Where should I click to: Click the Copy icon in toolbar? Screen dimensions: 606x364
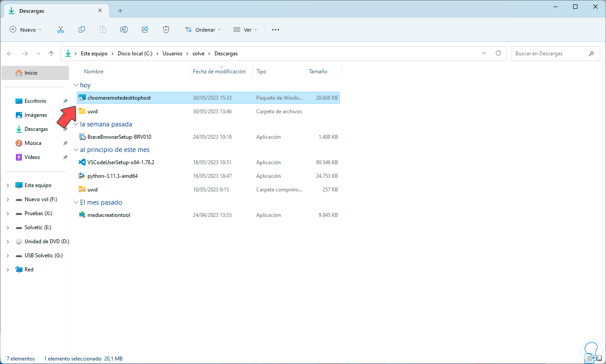coord(82,30)
